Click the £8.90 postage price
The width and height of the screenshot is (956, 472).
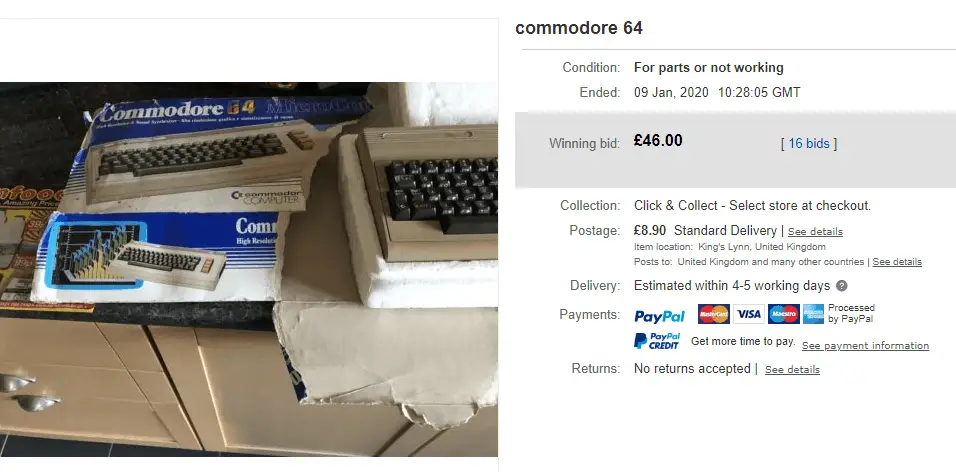tap(650, 231)
